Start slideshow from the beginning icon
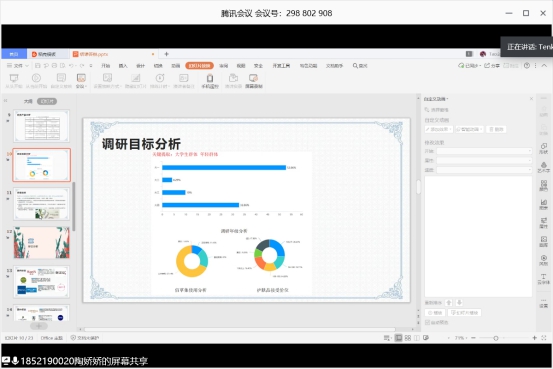 (x=14, y=81)
